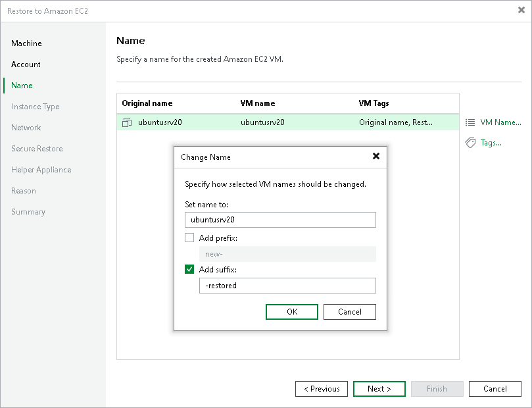532x408 pixels.
Task: Open the Network step
Action: click(26, 128)
